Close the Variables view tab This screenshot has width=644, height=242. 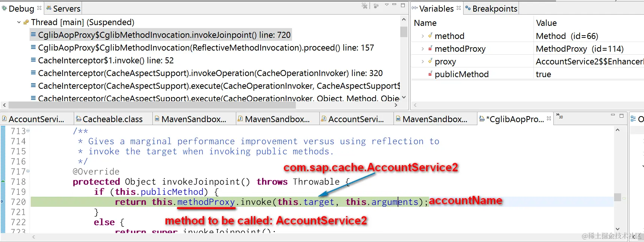459,7
